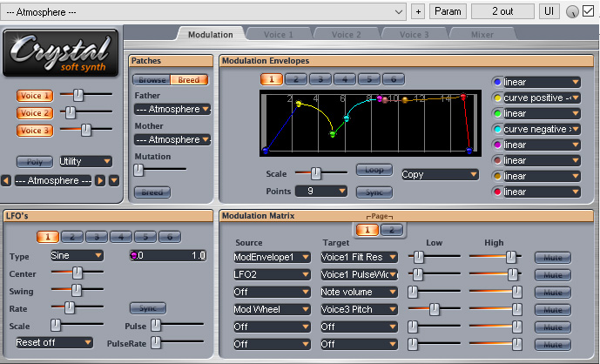Image resolution: width=600 pixels, height=364 pixels.
Task: Click the Crystal soft synth logo
Action: click(60, 53)
